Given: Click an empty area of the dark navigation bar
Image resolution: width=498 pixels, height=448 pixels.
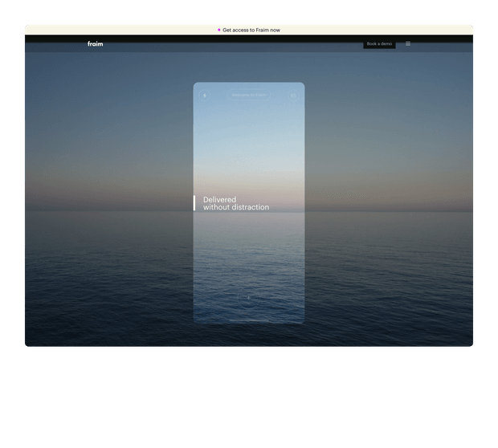Looking at the screenshot, I should 241,40.
